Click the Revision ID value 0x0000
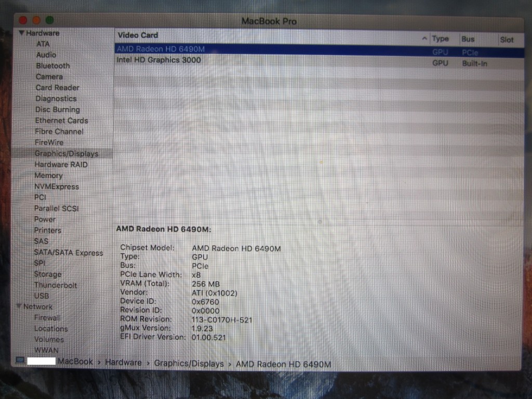This screenshot has height=399, width=532. [206, 311]
